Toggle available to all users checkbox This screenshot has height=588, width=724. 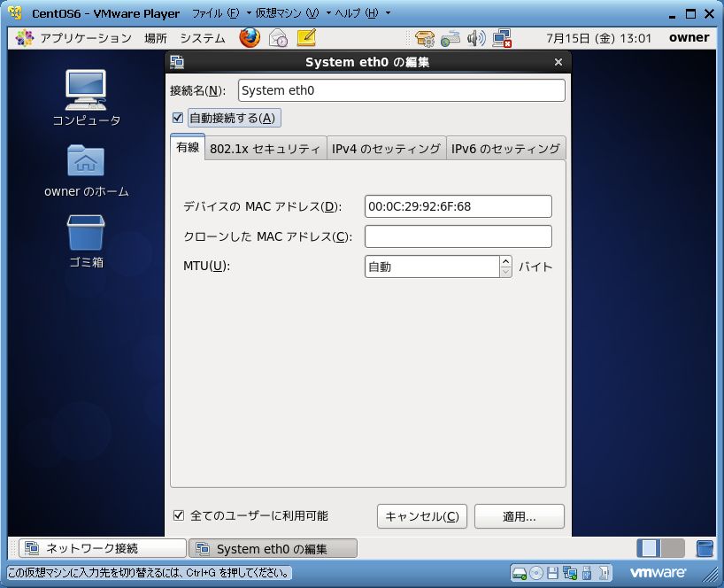tap(179, 515)
